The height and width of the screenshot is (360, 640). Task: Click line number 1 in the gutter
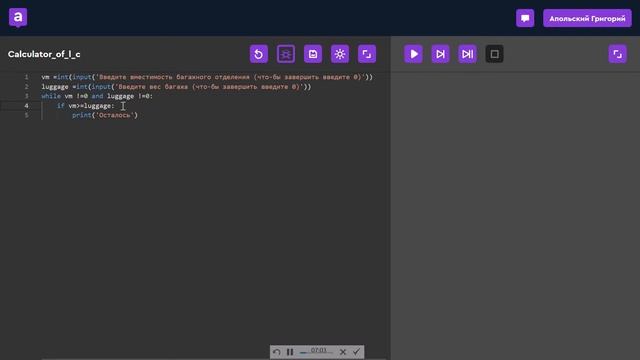(x=27, y=77)
